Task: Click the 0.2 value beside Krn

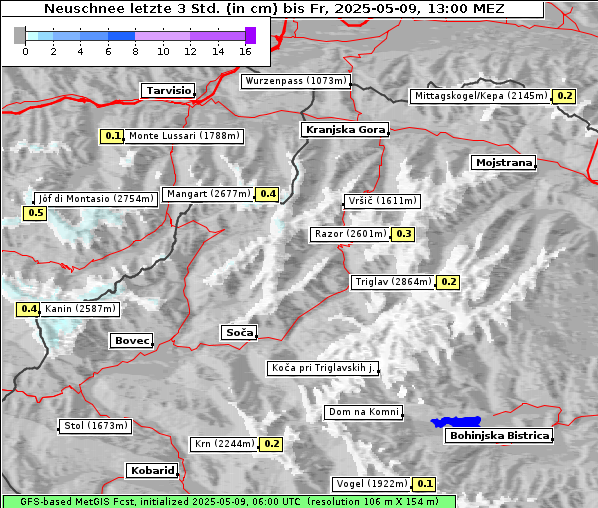Action: [271, 444]
